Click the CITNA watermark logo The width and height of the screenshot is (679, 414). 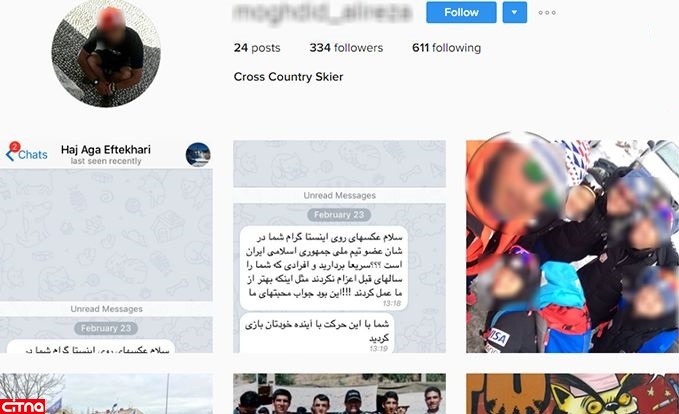(23, 407)
